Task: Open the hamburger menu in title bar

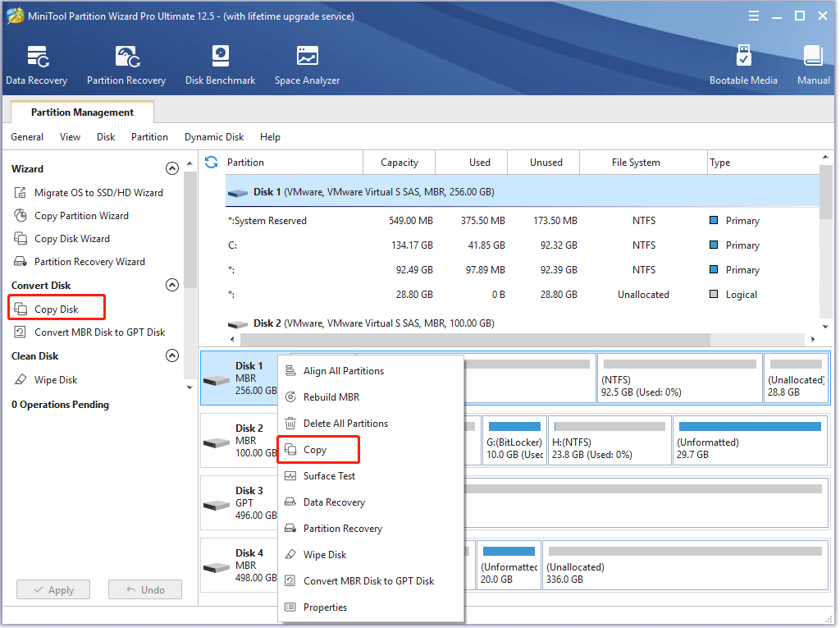Action: 753,16
